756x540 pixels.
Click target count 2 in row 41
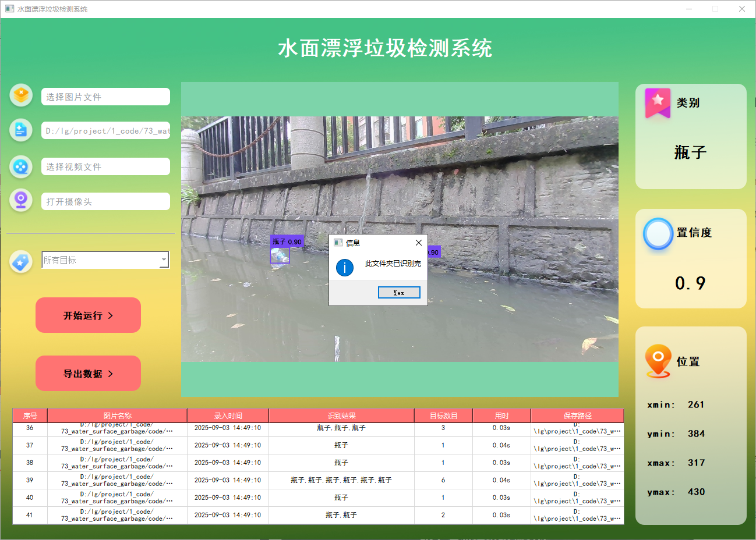click(x=443, y=515)
